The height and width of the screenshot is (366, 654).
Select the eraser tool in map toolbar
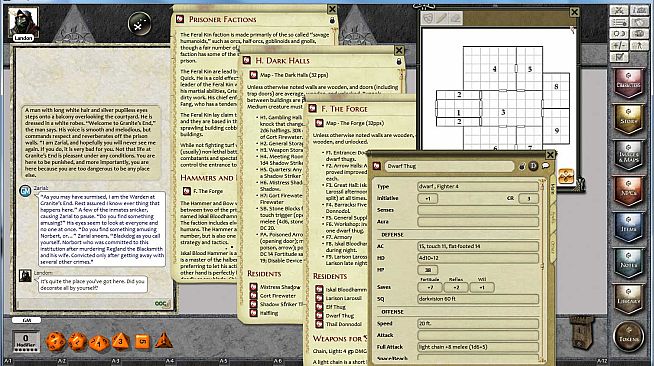(x=455, y=18)
